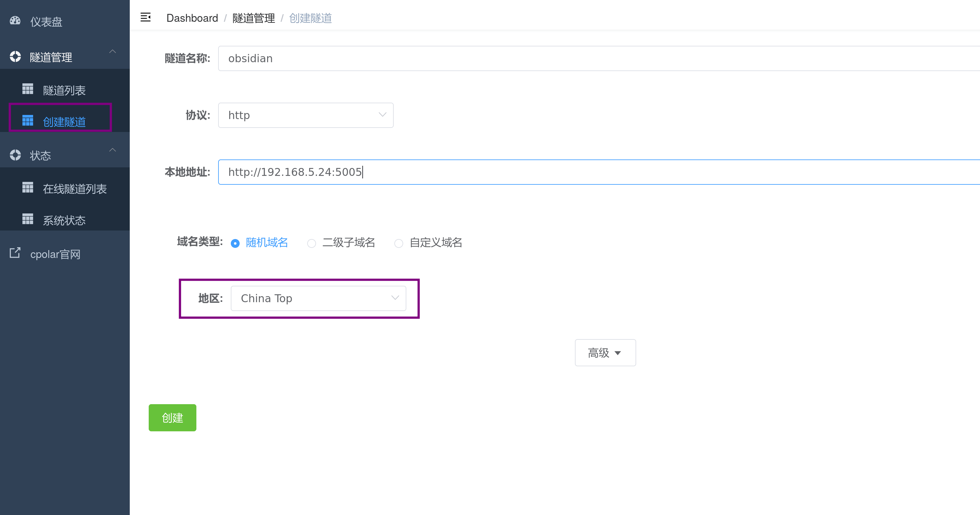
Task: Collapse the 隧道管理 menu chevron
Action: tap(113, 51)
